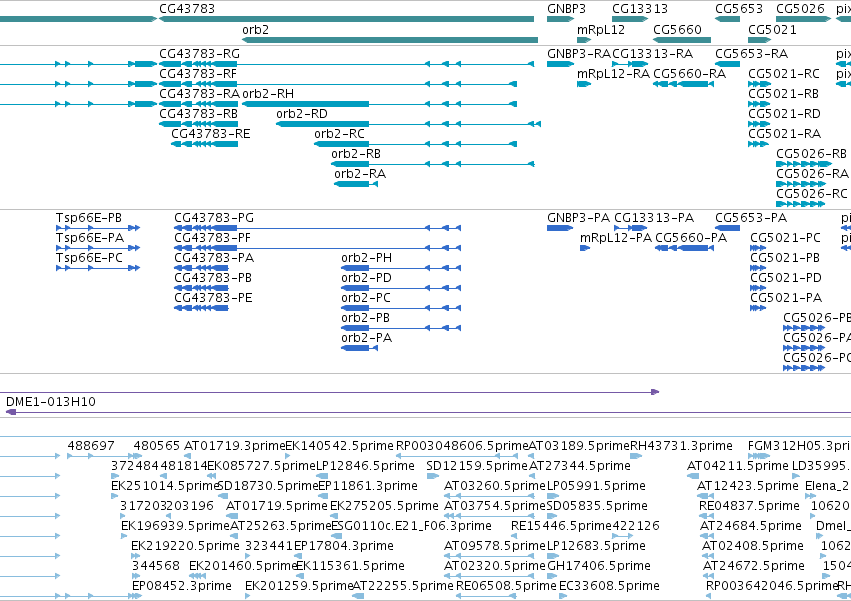Click EST SD12159.5prime

[477, 466]
